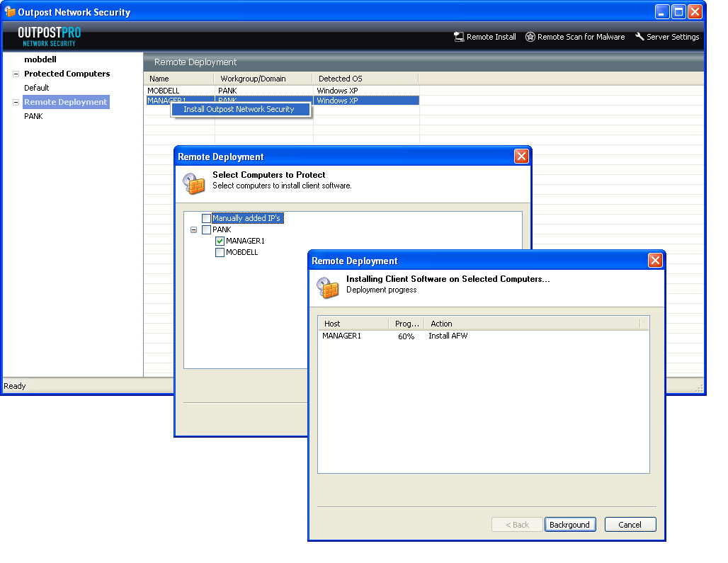
Task: Choose Install Outpost Network Security menu item
Action: tap(239, 109)
